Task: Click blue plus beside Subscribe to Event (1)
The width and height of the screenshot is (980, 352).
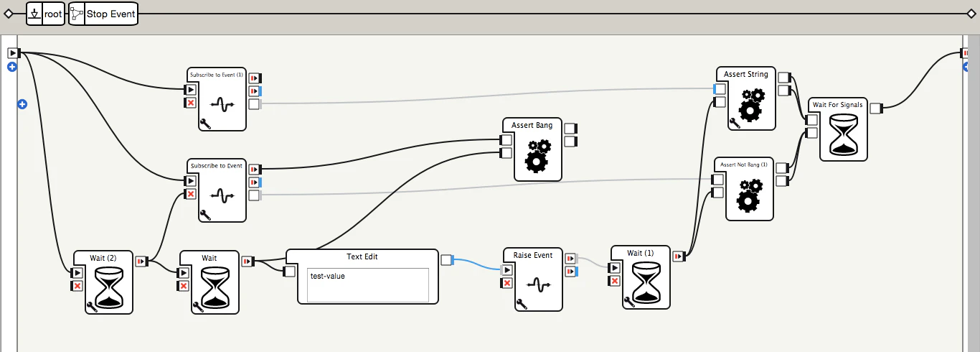Action: pyautogui.click(x=22, y=104)
